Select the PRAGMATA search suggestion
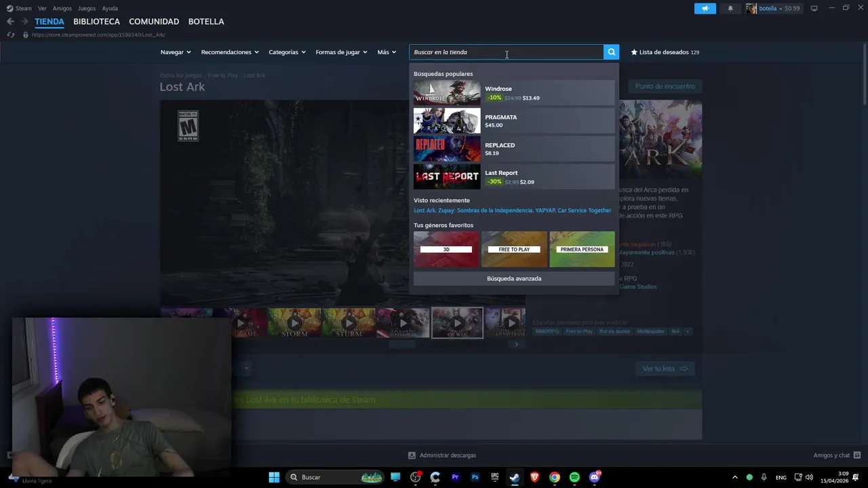868x488 pixels. (x=514, y=121)
